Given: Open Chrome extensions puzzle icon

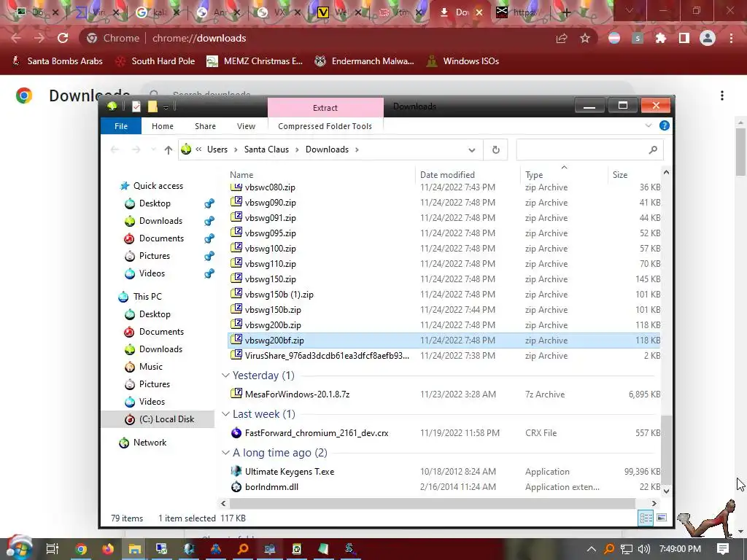Looking at the screenshot, I should click(661, 38).
